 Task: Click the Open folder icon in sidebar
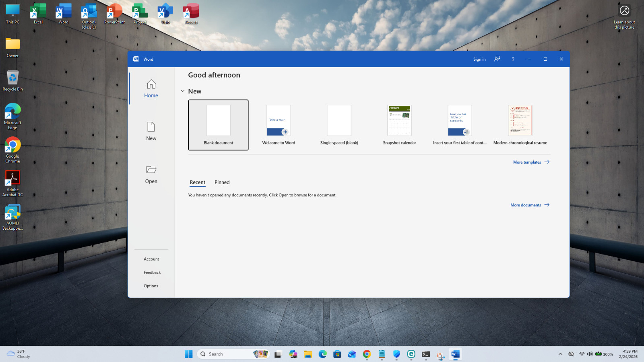[151, 170]
